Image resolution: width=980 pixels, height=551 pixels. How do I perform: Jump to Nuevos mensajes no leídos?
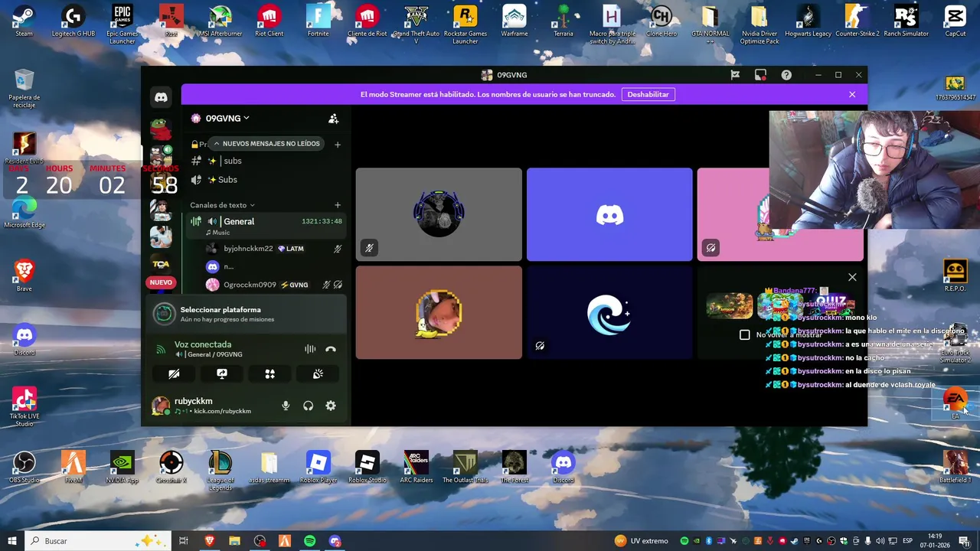(x=266, y=143)
